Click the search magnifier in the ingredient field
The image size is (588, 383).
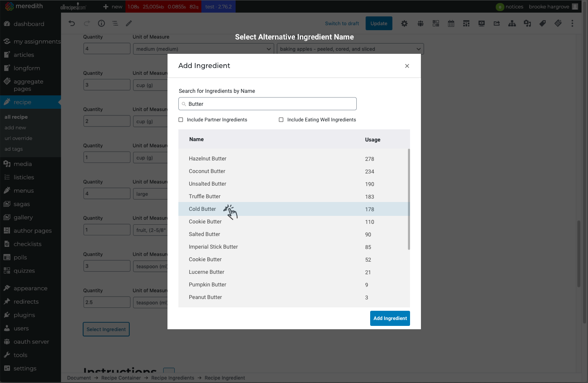pyautogui.click(x=184, y=104)
